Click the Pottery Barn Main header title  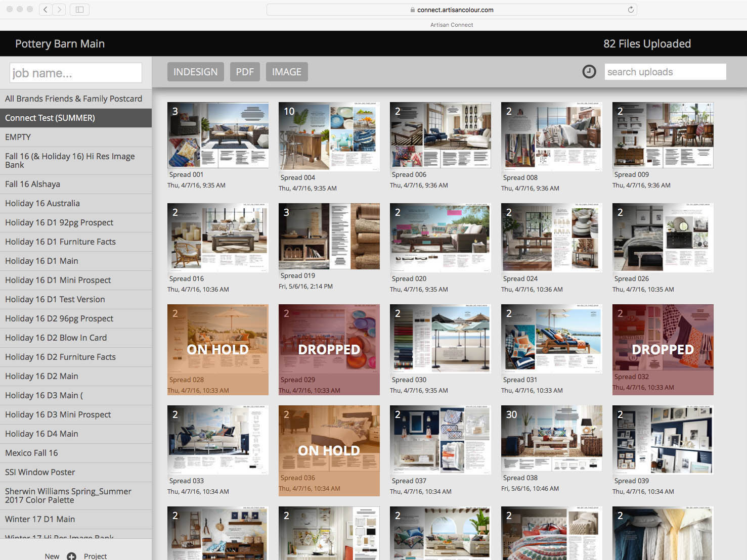(x=60, y=44)
